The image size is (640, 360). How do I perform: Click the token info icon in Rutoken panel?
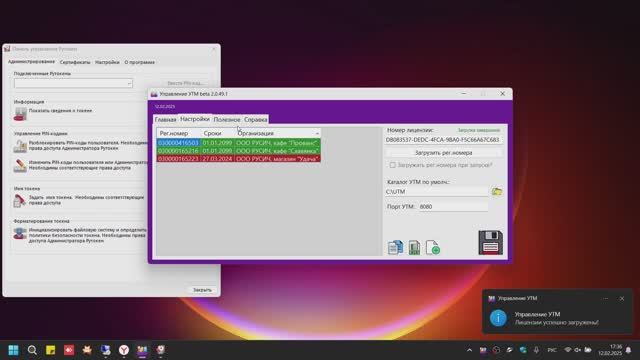tap(20, 114)
